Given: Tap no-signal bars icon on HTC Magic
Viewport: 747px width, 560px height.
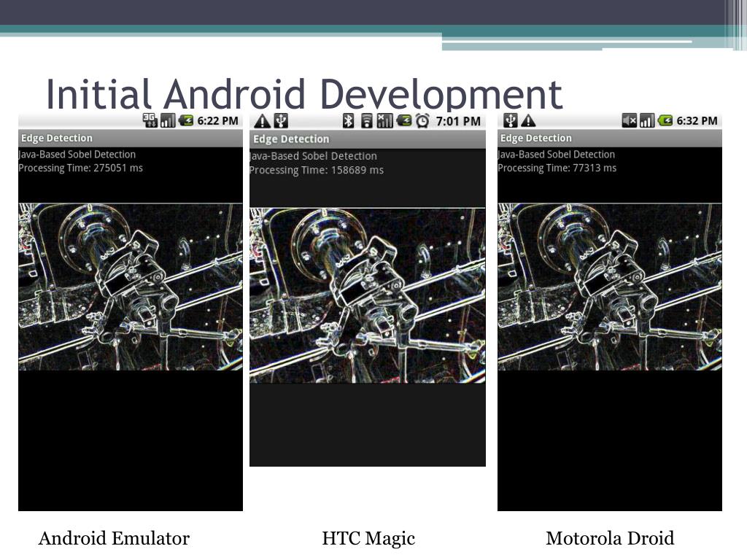Looking at the screenshot, I should coord(384,121).
